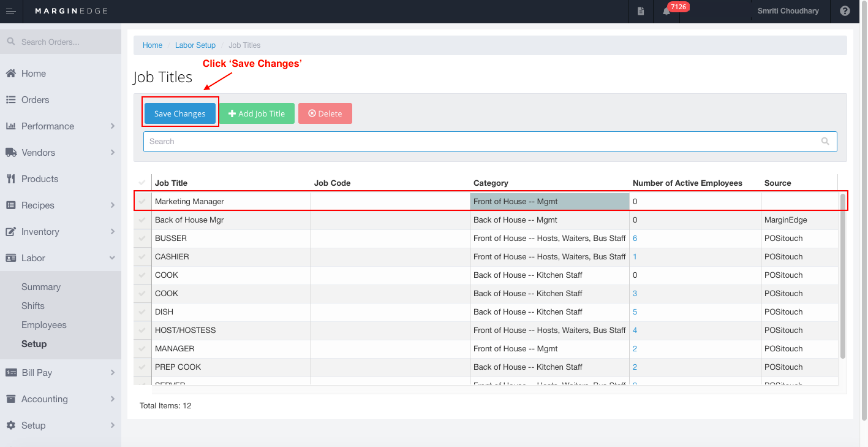
Task: Check the Back of House Mgr row
Action: (142, 220)
